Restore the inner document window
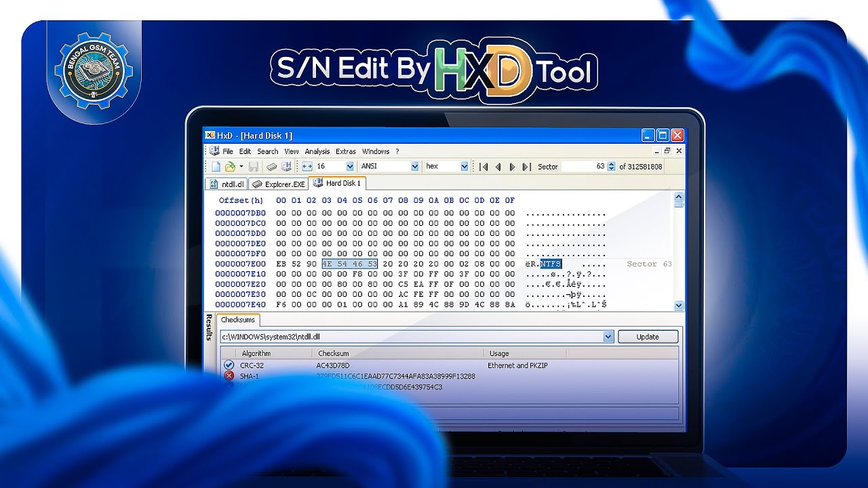 [667, 151]
